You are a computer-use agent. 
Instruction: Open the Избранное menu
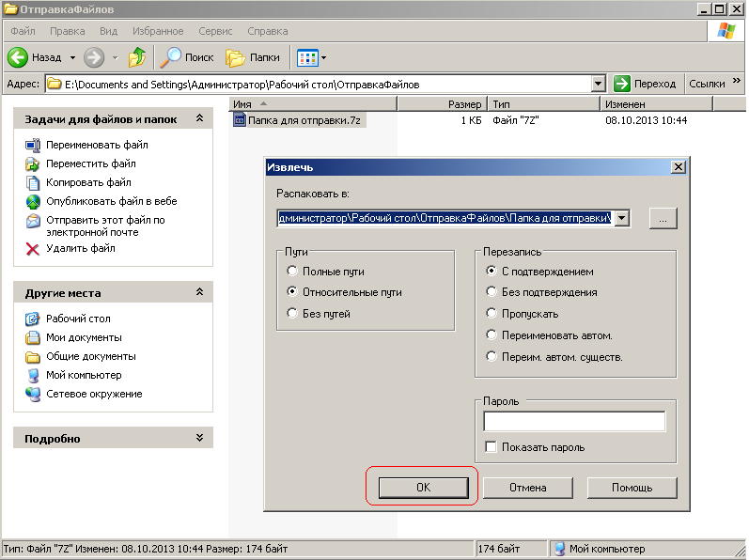158,31
